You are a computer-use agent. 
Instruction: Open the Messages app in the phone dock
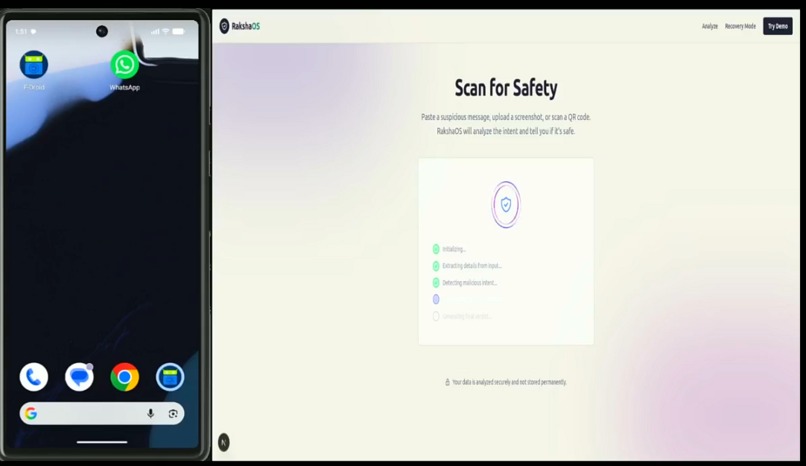click(x=79, y=377)
